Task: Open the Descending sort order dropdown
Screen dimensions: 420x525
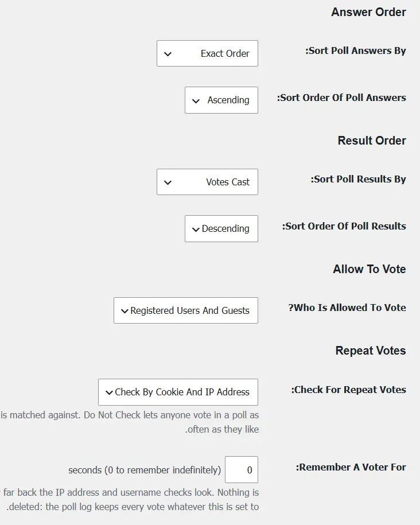Action: point(221,229)
